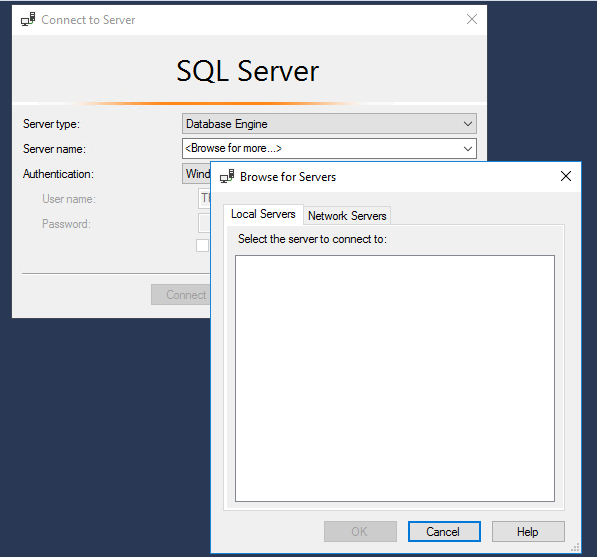Screen dimensions: 597x557
Task: Switch to the Network Servers tab
Action: (347, 216)
